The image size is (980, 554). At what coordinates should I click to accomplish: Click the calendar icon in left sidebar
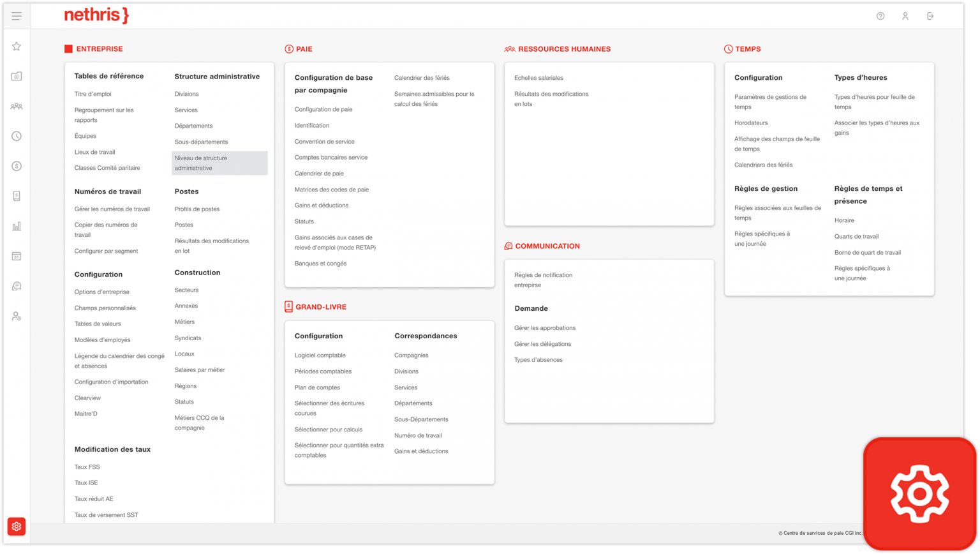(x=17, y=256)
